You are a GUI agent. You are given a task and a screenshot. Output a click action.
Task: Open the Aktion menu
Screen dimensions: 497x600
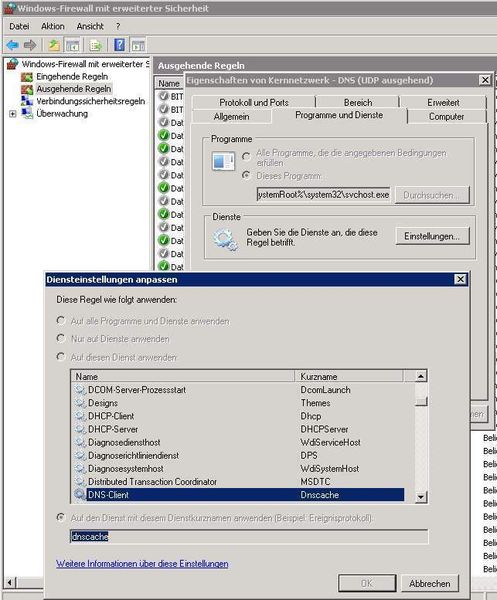coord(52,26)
